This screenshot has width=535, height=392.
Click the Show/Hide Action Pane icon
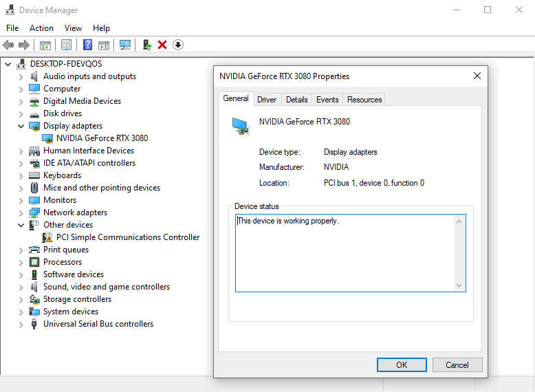coord(104,45)
